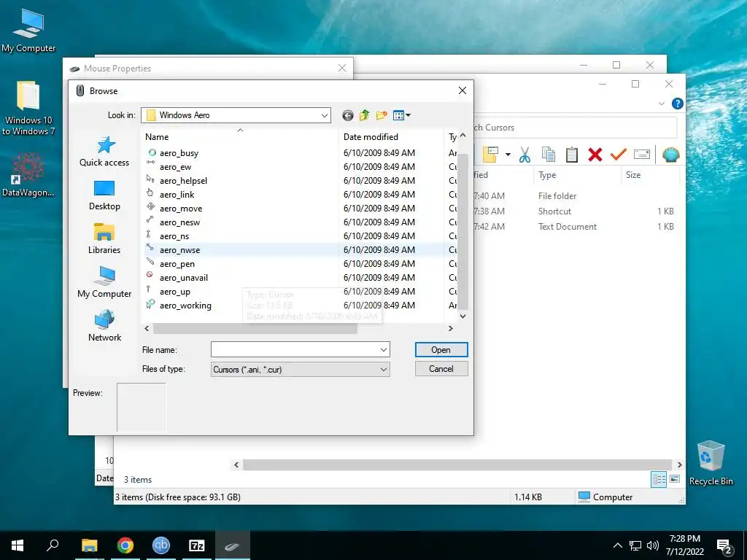The width and height of the screenshot is (747, 560).
Task: Click the red X delete icon
Action: 595,155
